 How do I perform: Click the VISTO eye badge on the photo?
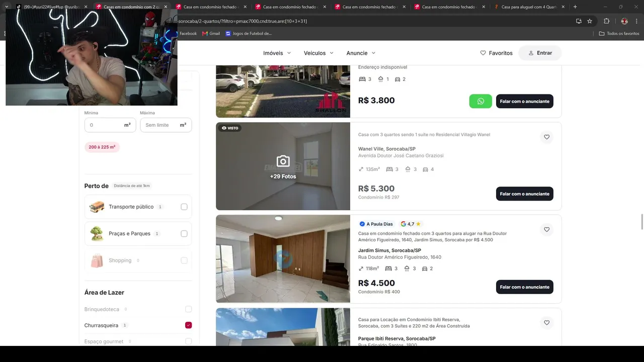coord(231,128)
